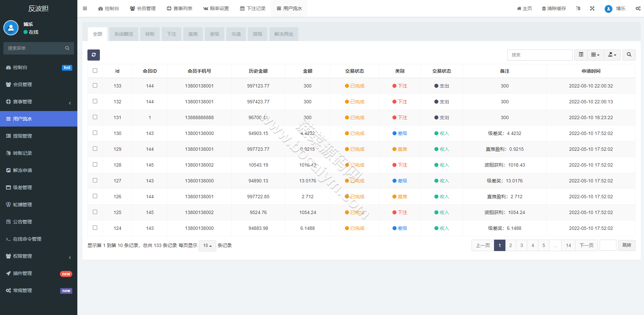Click the user avatar in sidebar
Image resolution: width=644 pixels, height=315 pixels.
tap(11, 28)
